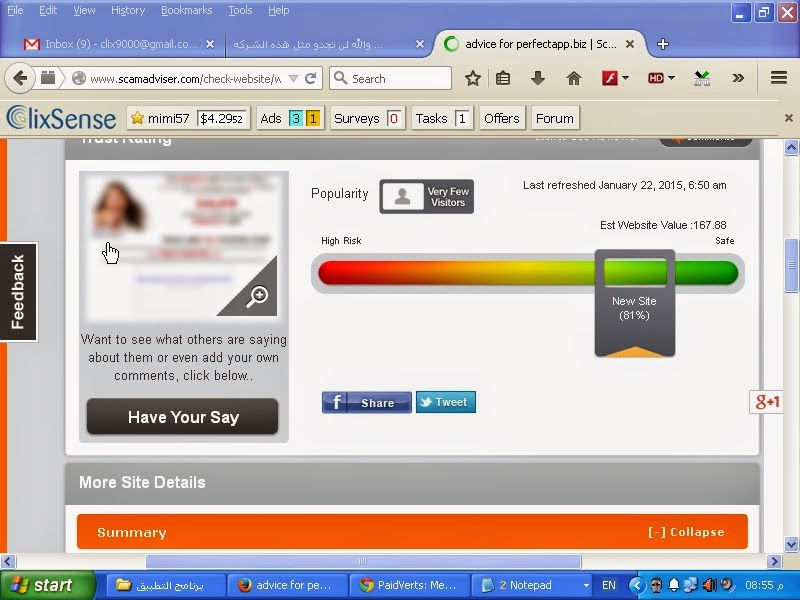Click the EN language indicator

point(609,585)
